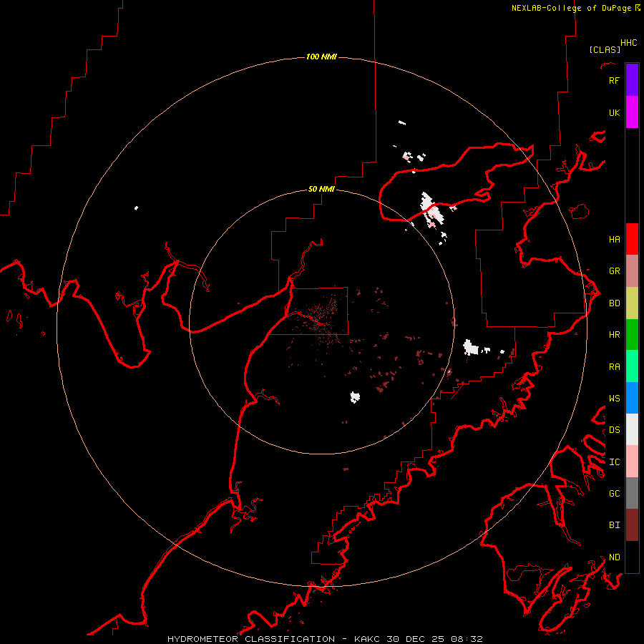
Task: Click the HR legend label
Action: (614, 335)
